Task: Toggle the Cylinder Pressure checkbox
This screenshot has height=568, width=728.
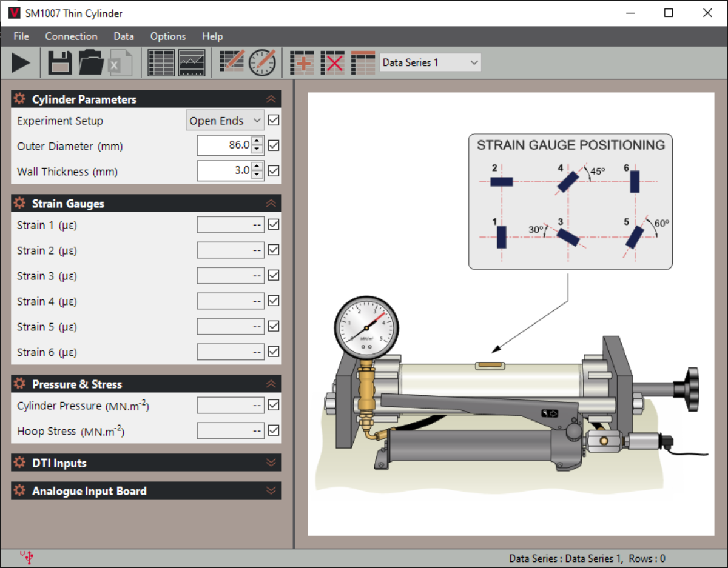Action: [274, 405]
